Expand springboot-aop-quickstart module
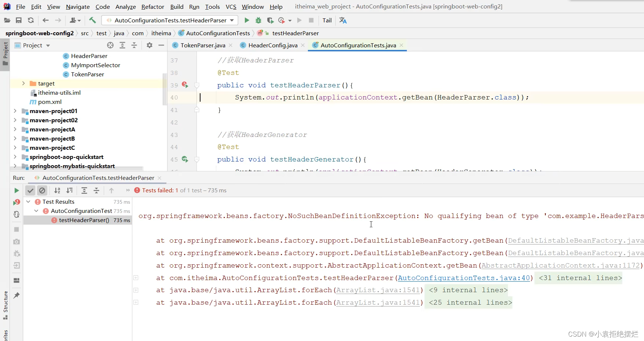The width and height of the screenshot is (644, 341). [x=15, y=157]
